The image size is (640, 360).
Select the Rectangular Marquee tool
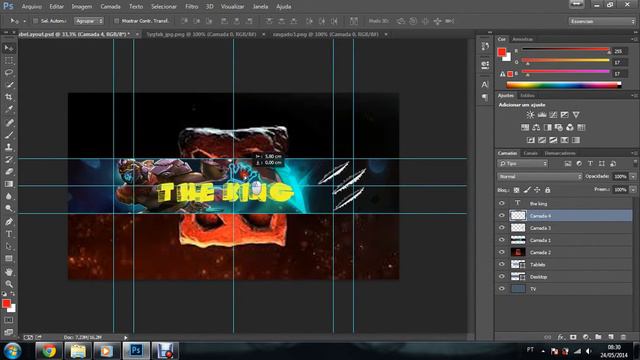[x=9, y=60]
